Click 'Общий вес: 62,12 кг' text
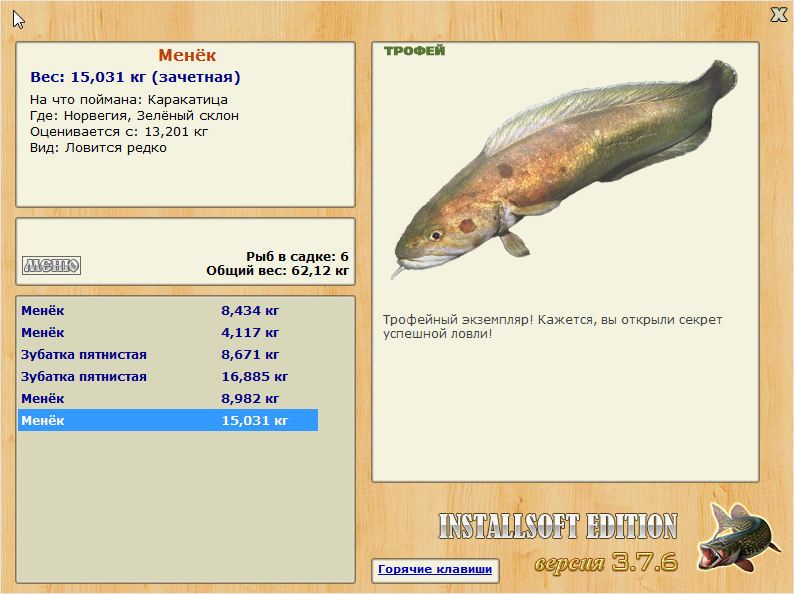794x594 pixels. coord(277,271)
